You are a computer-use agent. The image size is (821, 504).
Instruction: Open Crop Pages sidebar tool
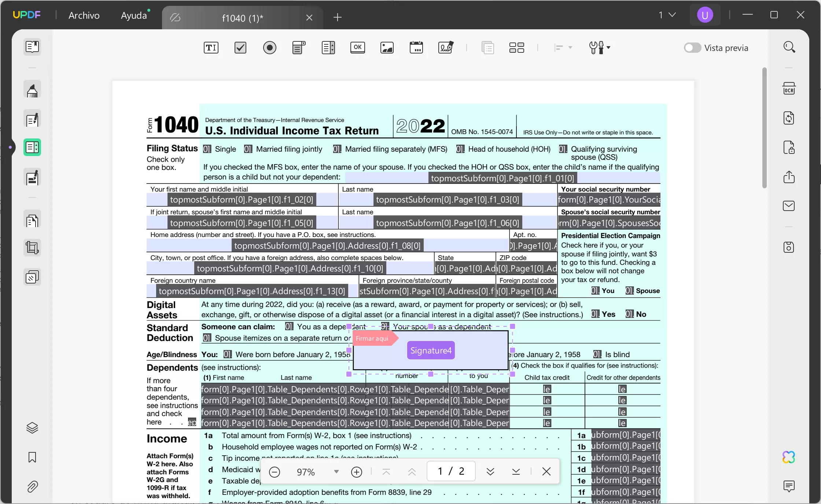(32, 248)
